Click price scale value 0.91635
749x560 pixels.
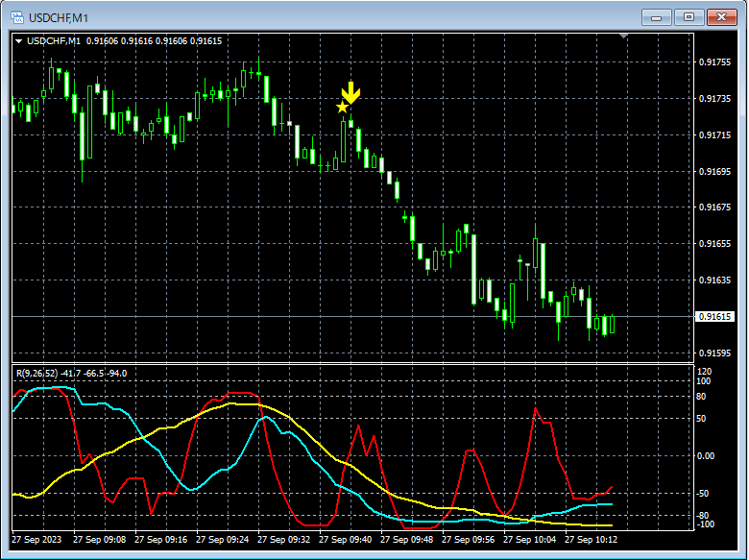coord(714,280)
